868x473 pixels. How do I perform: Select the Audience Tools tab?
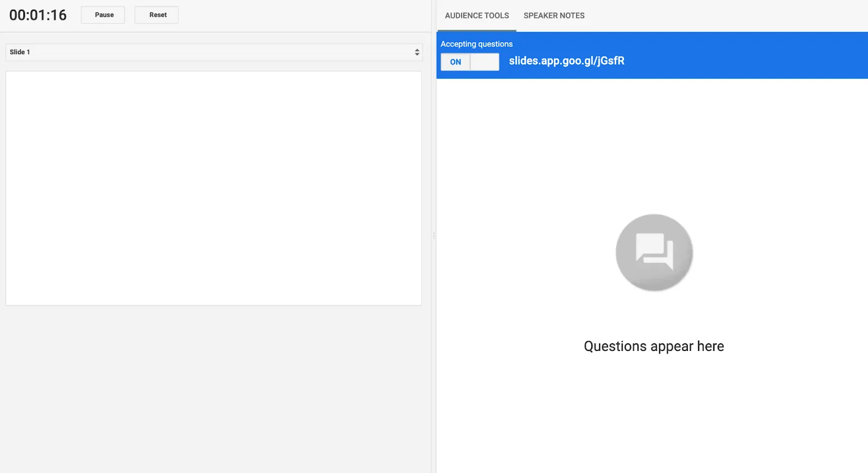[477, 16]
